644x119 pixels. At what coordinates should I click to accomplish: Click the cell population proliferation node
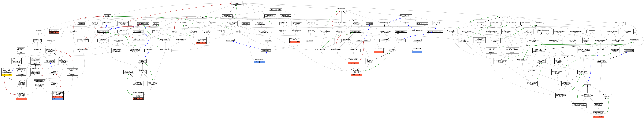[x=183, y=23]
